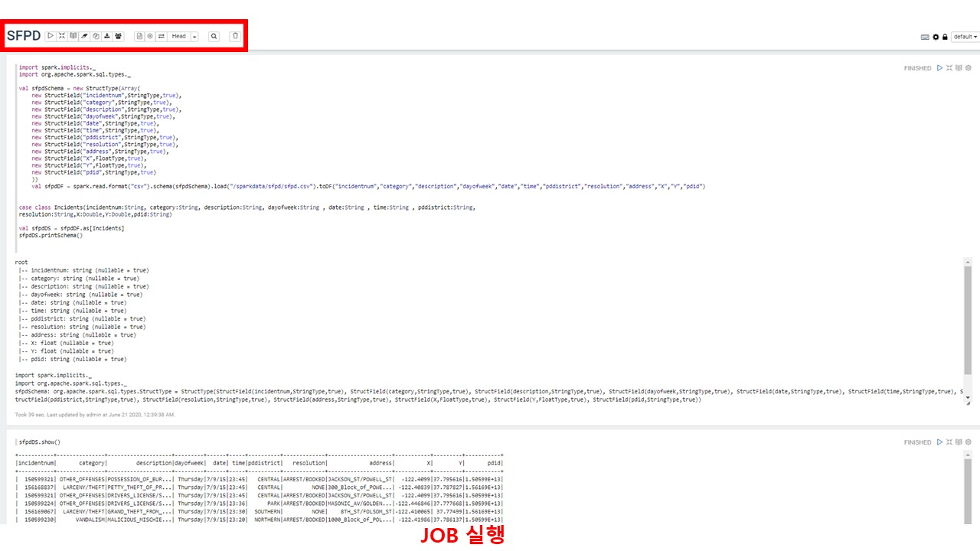Toggle show/hide code for all paragraphs
This screenshot has width=980, height=551.
[x=62, y=36]
